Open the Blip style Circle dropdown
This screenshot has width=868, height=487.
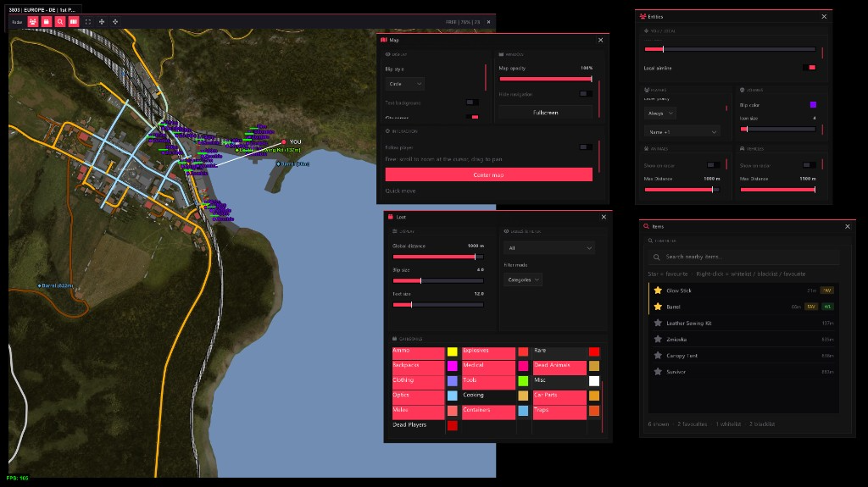point(405,84)
